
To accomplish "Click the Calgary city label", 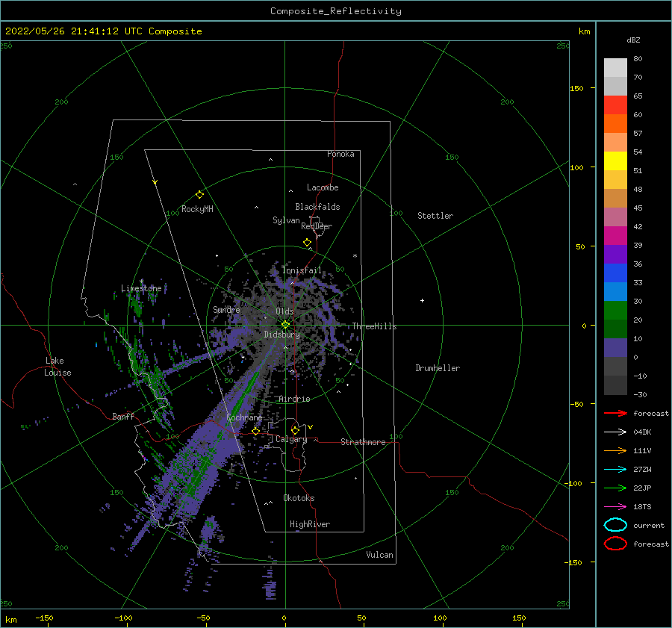I will point(291,439).
